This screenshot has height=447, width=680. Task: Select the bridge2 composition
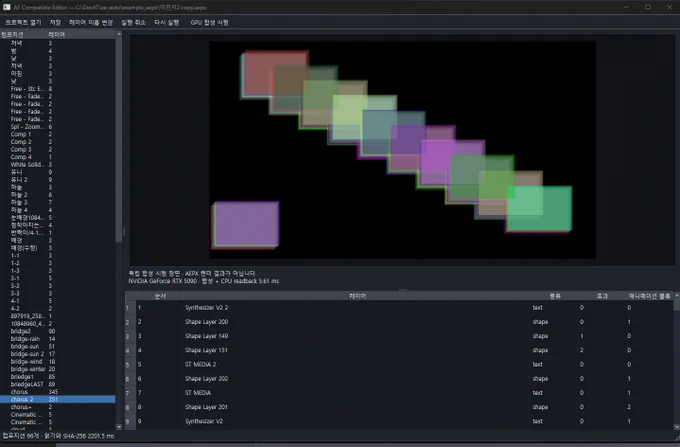tap(58, 331)
